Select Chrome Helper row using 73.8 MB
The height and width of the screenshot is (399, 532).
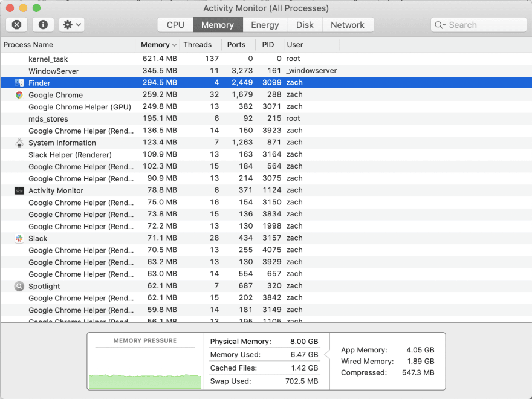[266, 214]
